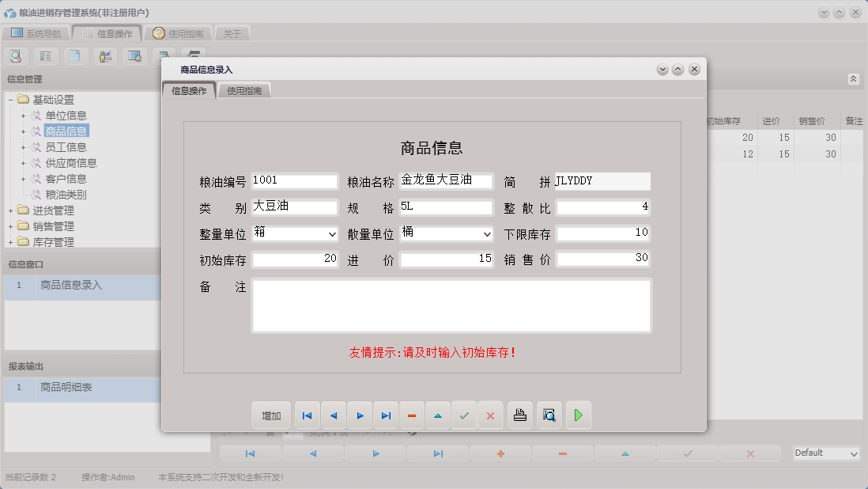
Task: Select the query search toolbar icon
Action: pyautogui.click(x=16, y=56)
